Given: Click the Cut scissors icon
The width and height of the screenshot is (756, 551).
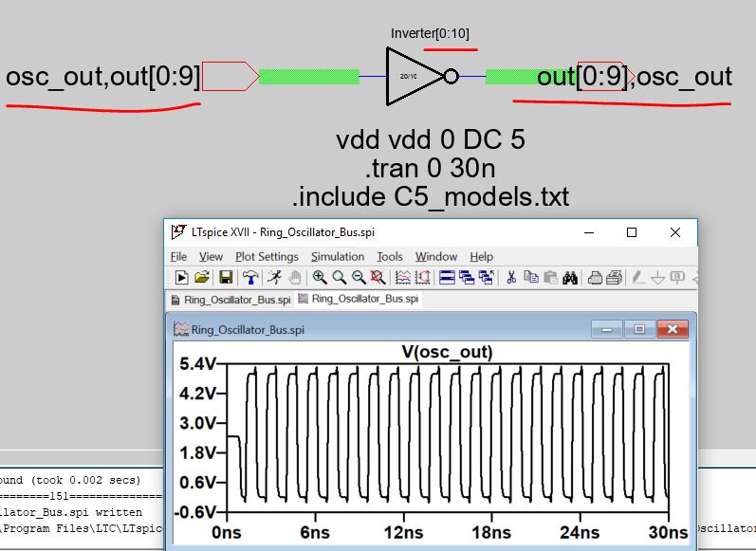Looking at the screenshot, I should (x=511, y=278).
